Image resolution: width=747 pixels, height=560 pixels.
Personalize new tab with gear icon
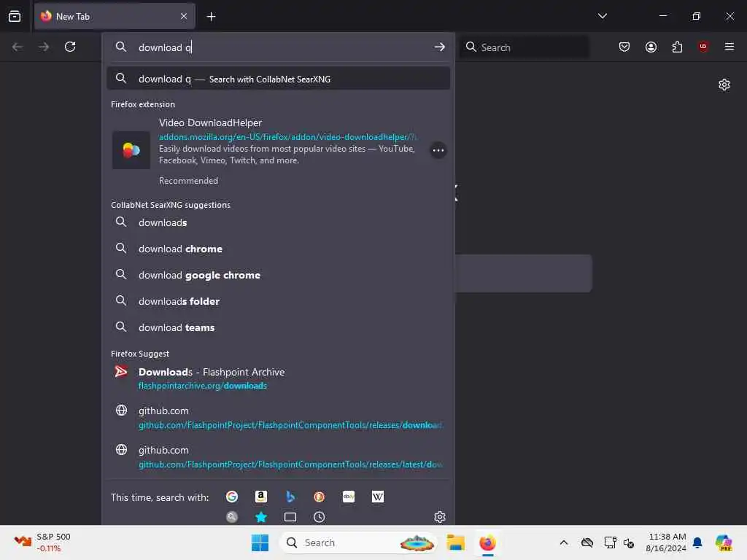pos(724,85)
